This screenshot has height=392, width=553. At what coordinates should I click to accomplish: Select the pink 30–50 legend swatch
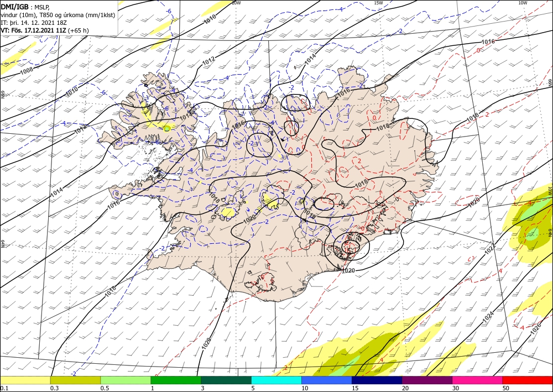(478, 380)
